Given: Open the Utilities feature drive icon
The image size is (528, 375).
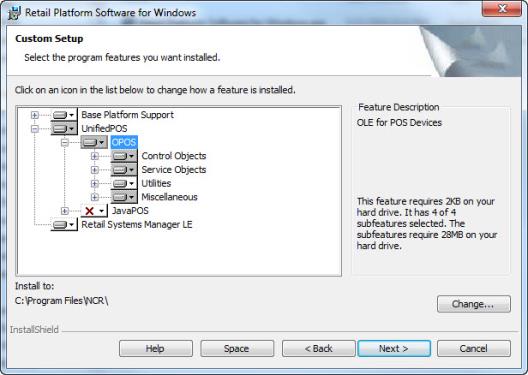Looking at the screenshot, I should tap(124, 183).
